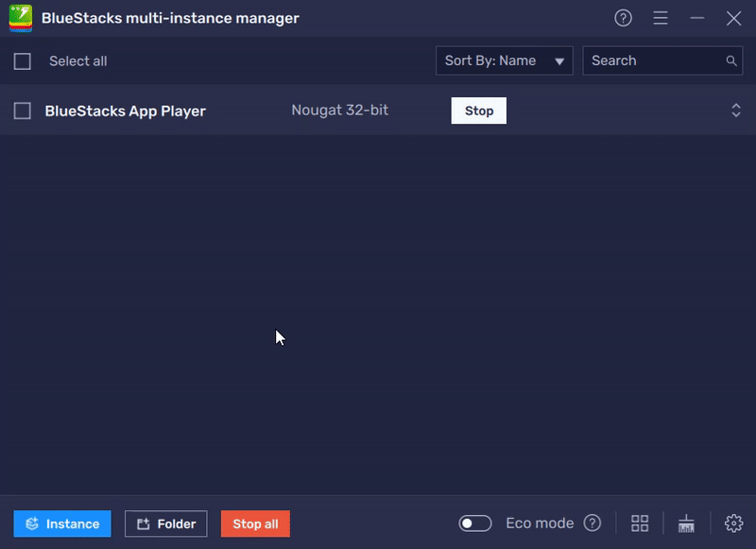Open the Sort By: Name dropdown
The width and height of the screenshot is (756, 549).
click(x=505, y=60)
